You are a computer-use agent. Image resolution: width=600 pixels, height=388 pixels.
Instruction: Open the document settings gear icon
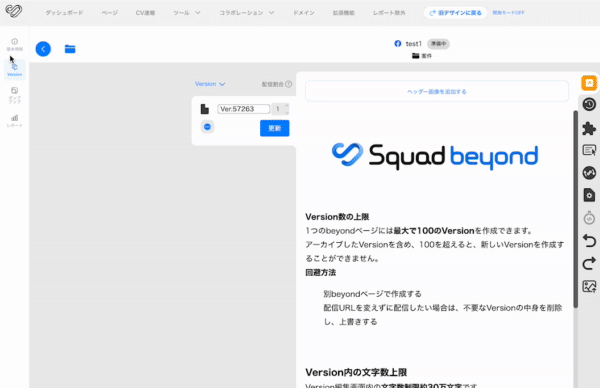coord(589,195)
